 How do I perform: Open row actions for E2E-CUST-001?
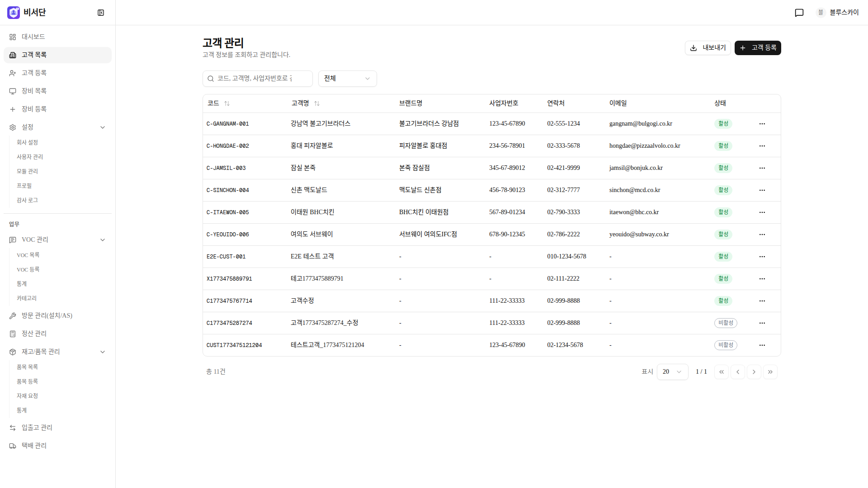pyautogui.click(x=762, y=257)
